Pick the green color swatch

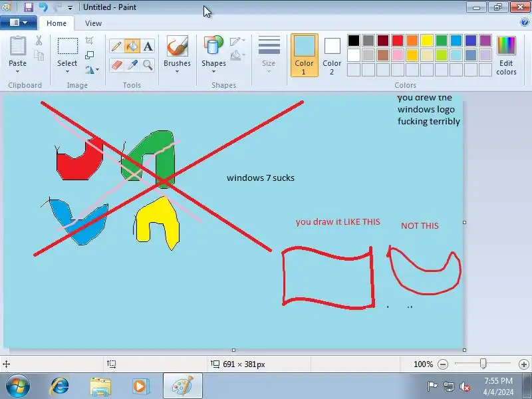tap(442, 41)
